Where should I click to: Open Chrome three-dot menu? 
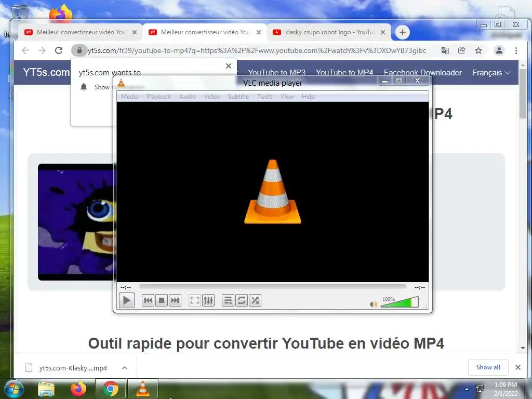[x=516, y=50]
